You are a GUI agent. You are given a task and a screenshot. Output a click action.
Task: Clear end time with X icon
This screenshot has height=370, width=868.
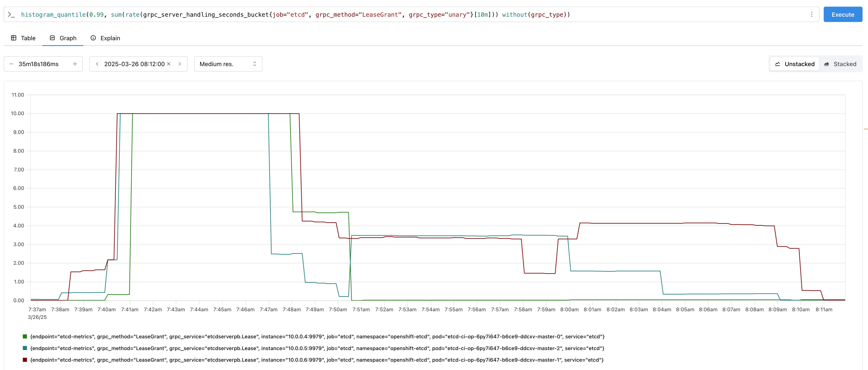[x=169, y=64]
